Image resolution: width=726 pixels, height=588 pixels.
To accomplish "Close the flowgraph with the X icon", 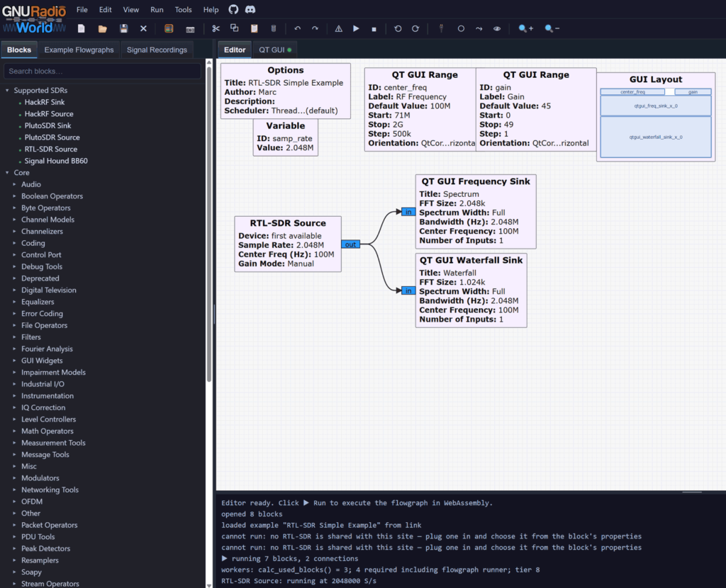I will [x=143, y=28].
